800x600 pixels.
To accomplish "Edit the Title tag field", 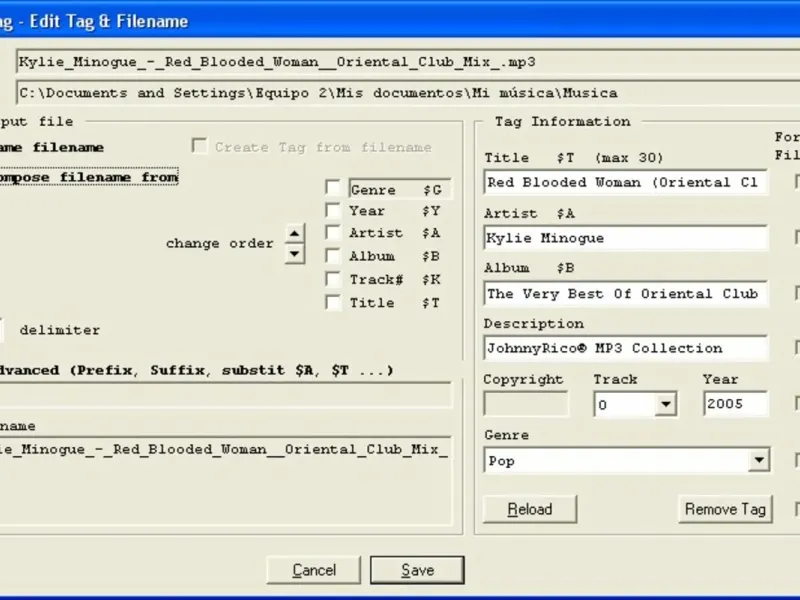I will (x=626, y=182).
